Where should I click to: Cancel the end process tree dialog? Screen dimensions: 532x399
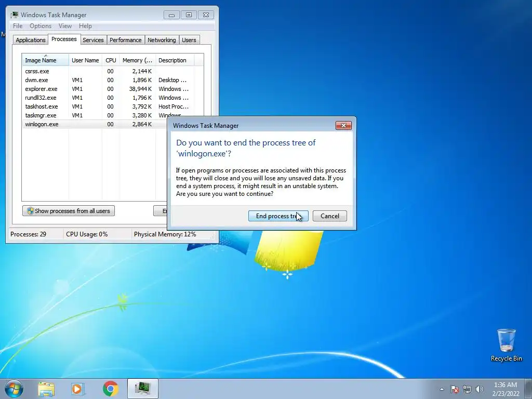click(330, 216)
